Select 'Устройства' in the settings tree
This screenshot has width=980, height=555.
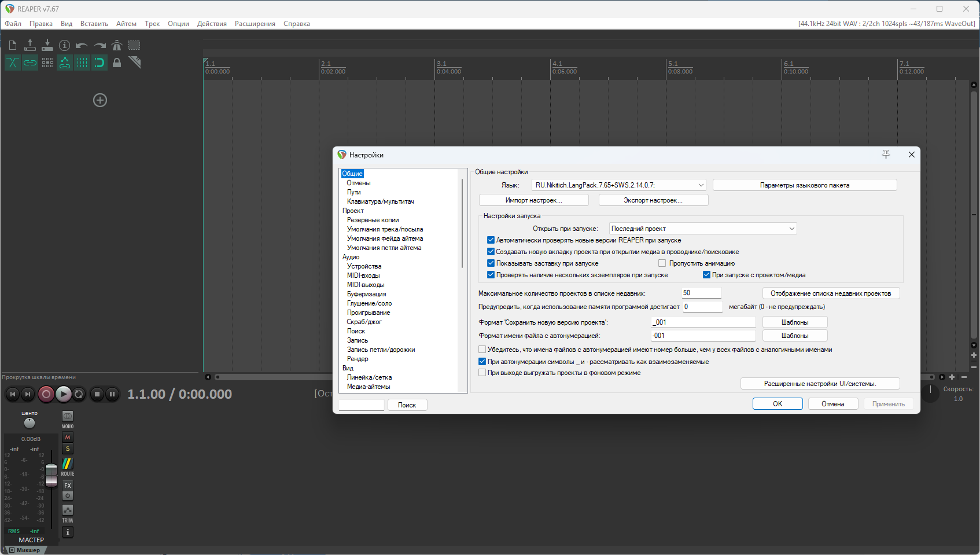click(364, 266)
